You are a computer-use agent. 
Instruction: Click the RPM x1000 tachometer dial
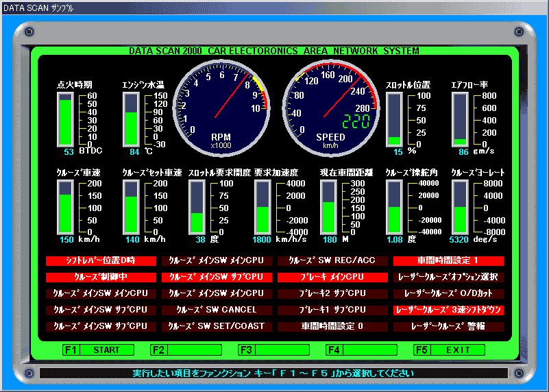(221, 108)
